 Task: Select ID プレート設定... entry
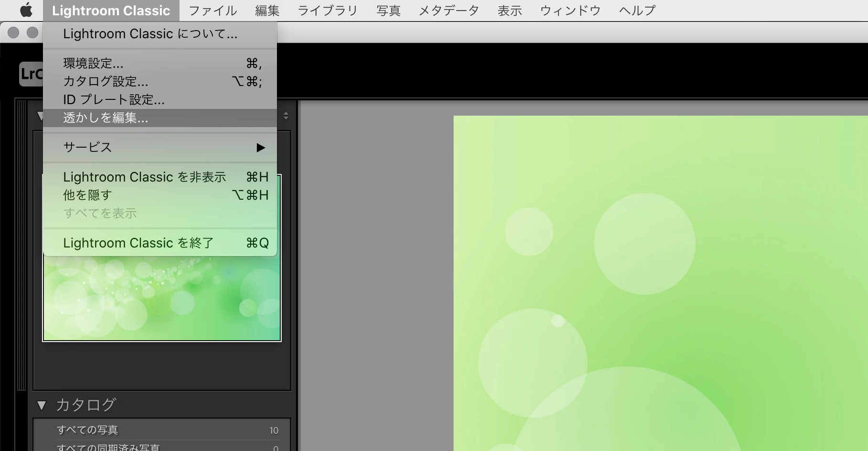(x=160, y=99)
